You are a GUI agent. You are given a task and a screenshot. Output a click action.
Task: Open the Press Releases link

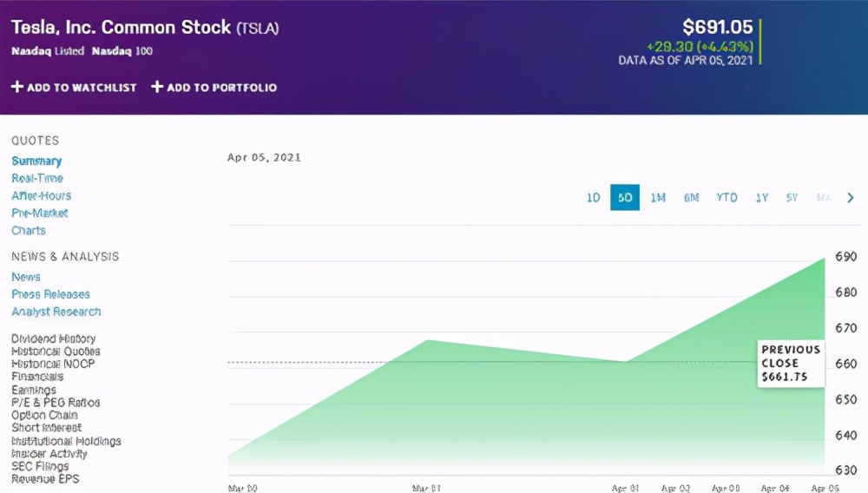(x=50, y=294)
